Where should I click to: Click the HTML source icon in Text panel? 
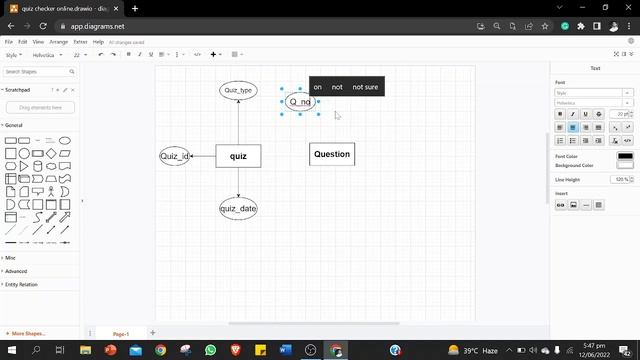point(628,141)
